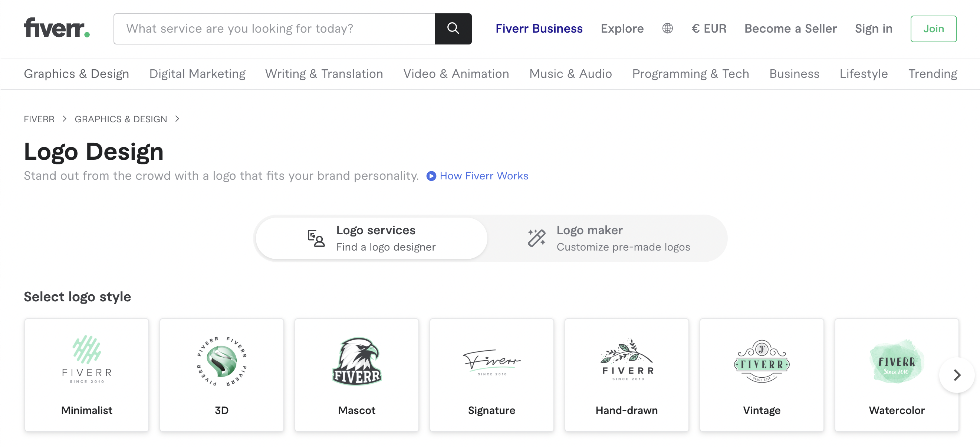Screen dimensions: 980x447
Task: Change currency from EUR
Action: pyautogui.click(x=709, y=29)
